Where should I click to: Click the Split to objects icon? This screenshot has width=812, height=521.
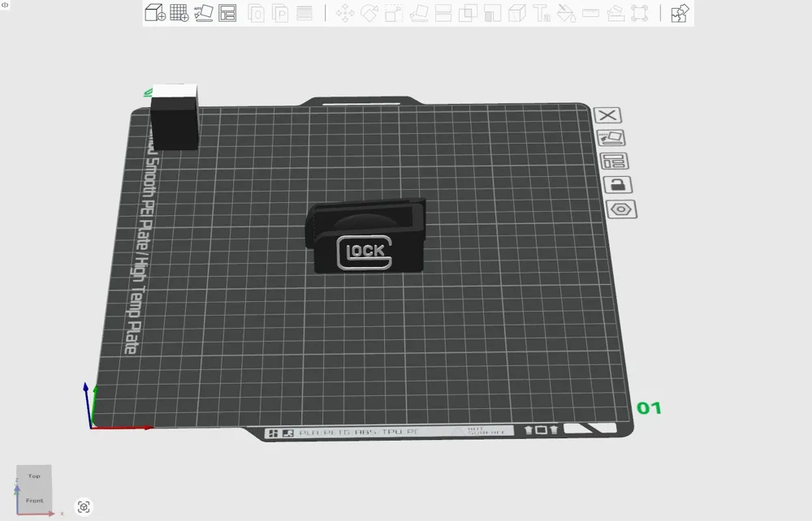[257, 13]
